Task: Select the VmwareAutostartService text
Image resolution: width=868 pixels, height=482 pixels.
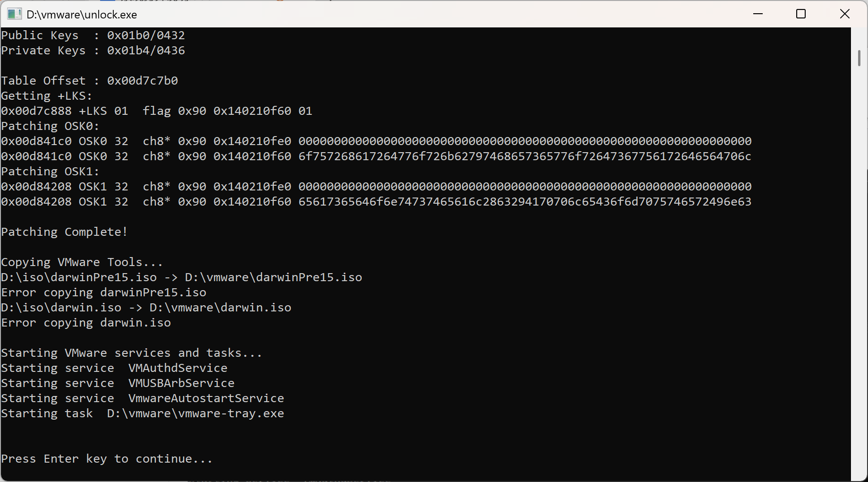Action: tap(205, 398)
